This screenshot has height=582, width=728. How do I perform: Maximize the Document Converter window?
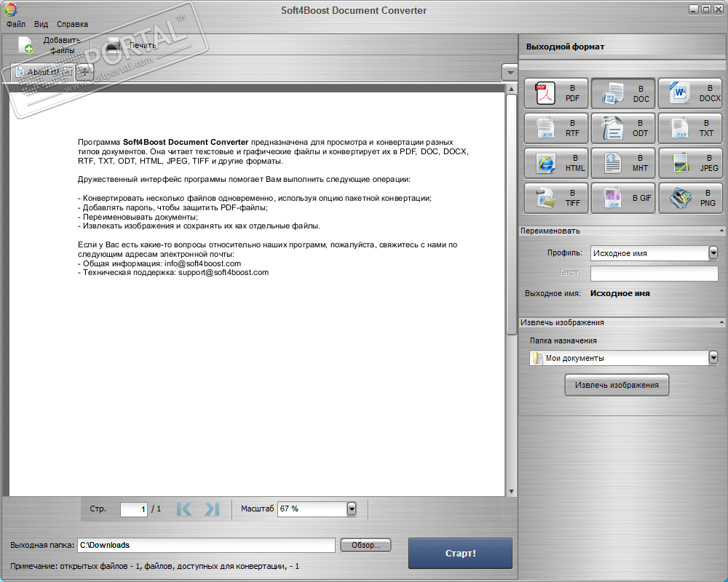click(x=705, y=9)
